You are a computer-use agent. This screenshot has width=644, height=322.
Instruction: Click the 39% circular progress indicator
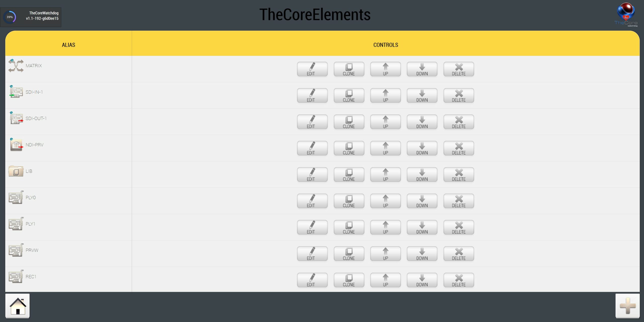(10, 17)
